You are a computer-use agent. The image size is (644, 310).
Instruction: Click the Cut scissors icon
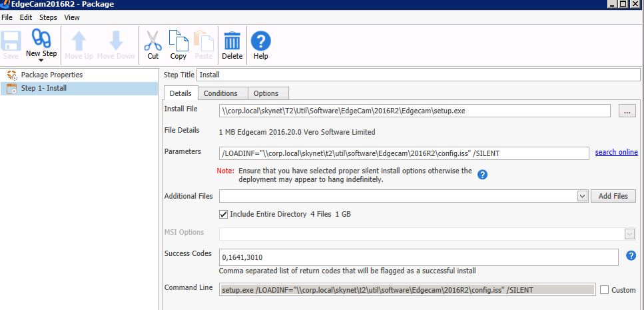click(x=153, y=40)
